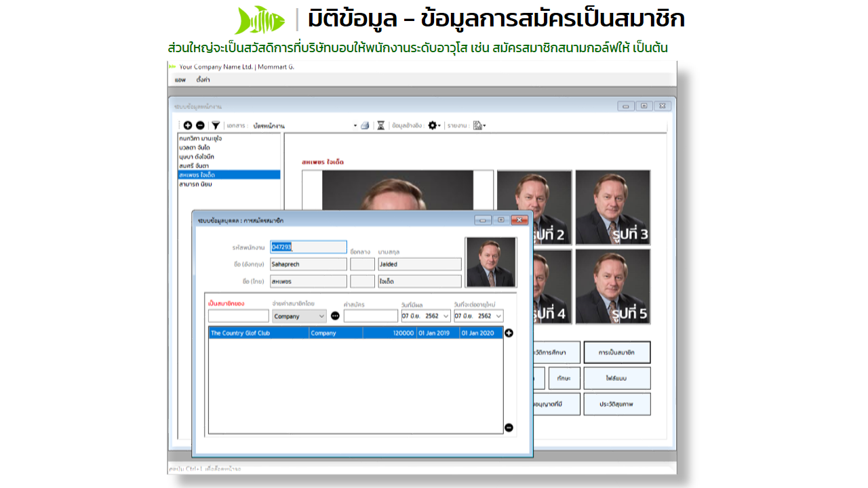Click the remove employee minus icon in toolbar
The image size is (868, 488).
point(200,125)
